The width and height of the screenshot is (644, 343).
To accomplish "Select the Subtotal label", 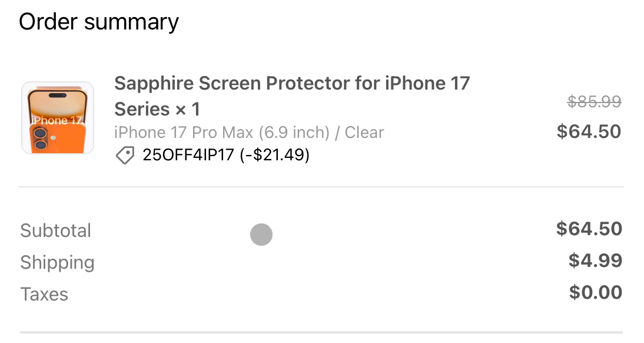I will 56,230.
